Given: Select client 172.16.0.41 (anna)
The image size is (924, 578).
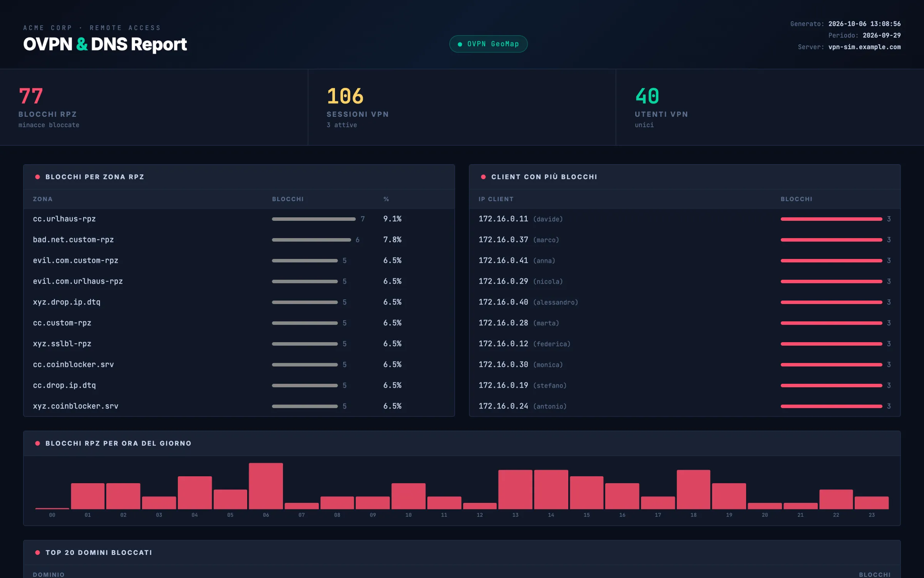Looking at the screenshot, I should click(685, 260).
